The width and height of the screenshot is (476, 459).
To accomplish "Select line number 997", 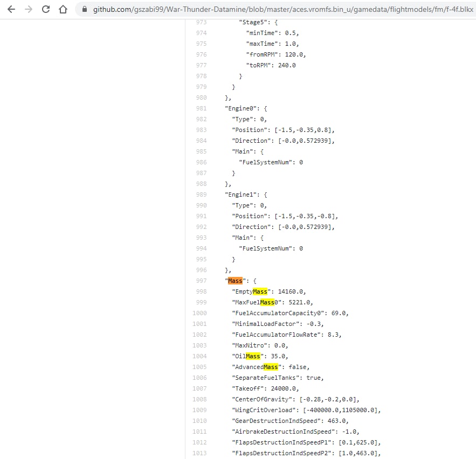I will click(201, 281).
